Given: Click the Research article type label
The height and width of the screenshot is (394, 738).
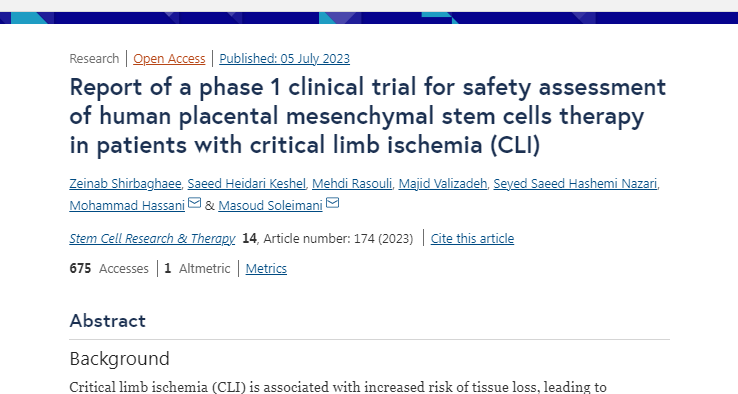Looking at the screenshot, I should tap(94, 58).
